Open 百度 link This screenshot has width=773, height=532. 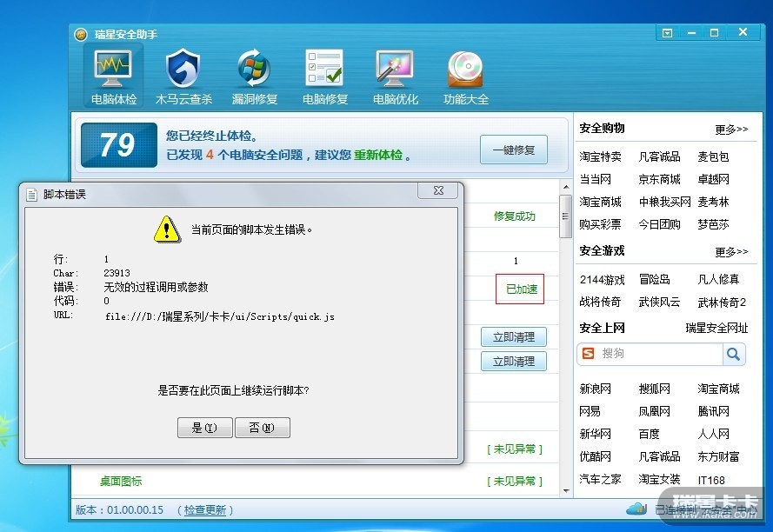click(x=650, y=435)
